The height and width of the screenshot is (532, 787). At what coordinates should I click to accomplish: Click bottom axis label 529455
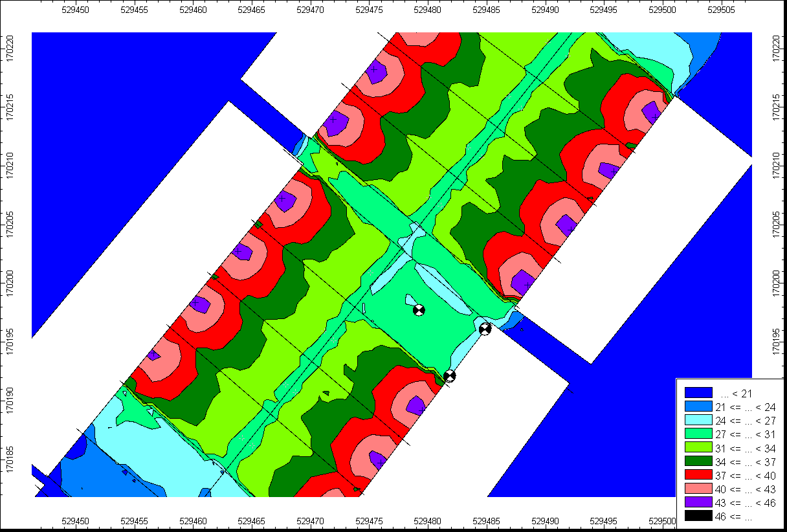click(x=134, y=520)
